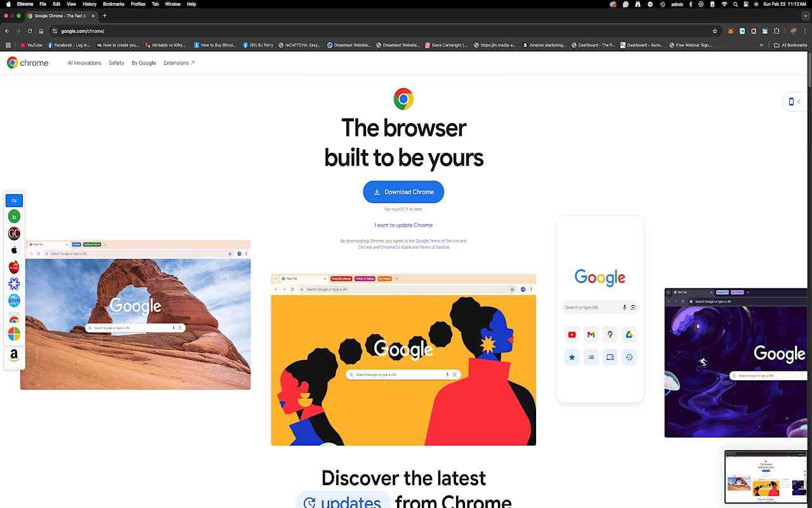Open the Chrome profile avatar

pyautogui.click(x=793, y=31)
